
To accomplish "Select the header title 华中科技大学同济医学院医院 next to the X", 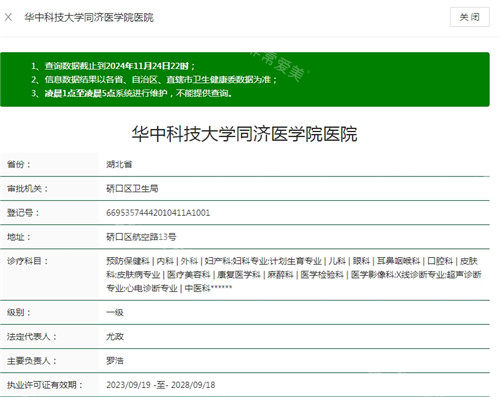I will coord(89,17).
